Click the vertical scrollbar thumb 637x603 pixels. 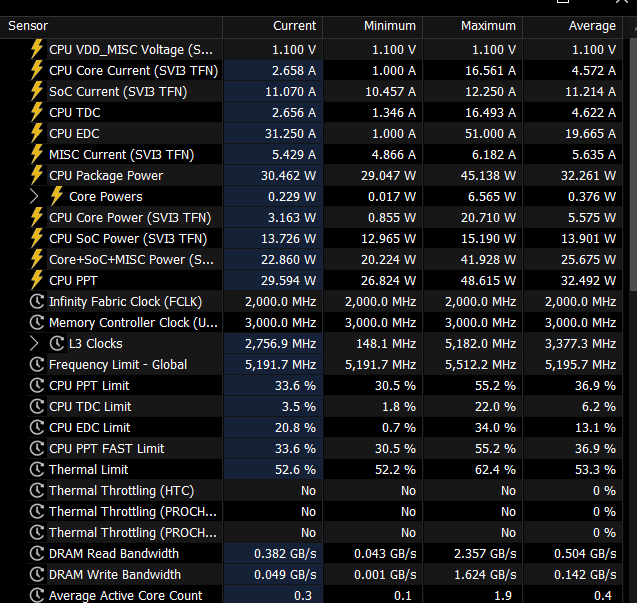(633, 164)
